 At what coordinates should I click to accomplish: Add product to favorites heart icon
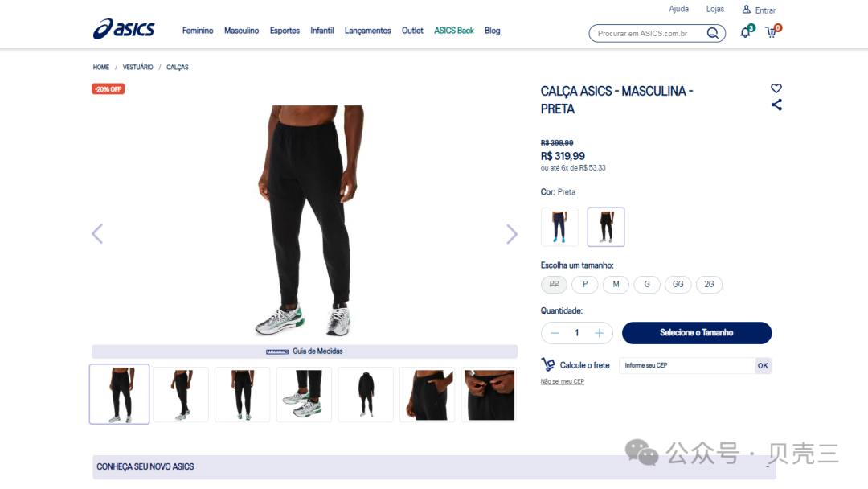pyautogui.click(x=776, y=88)
